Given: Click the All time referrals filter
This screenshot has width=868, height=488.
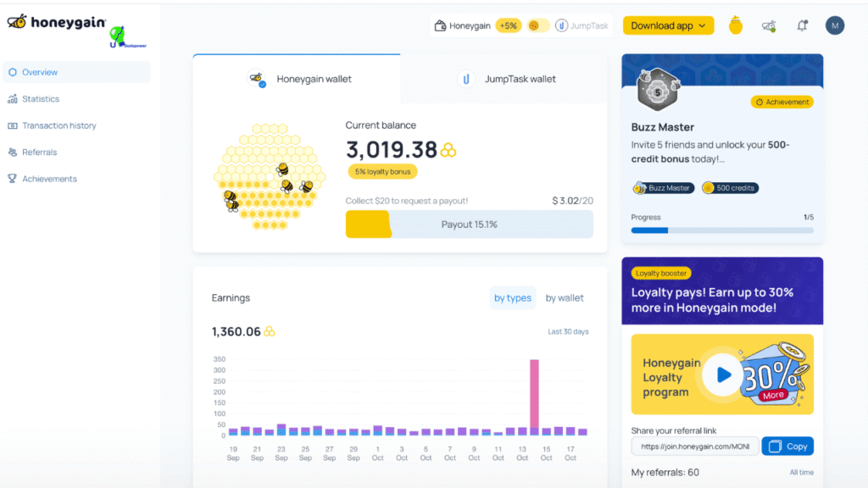Looking at the screenshot, I should pos(802,472).
